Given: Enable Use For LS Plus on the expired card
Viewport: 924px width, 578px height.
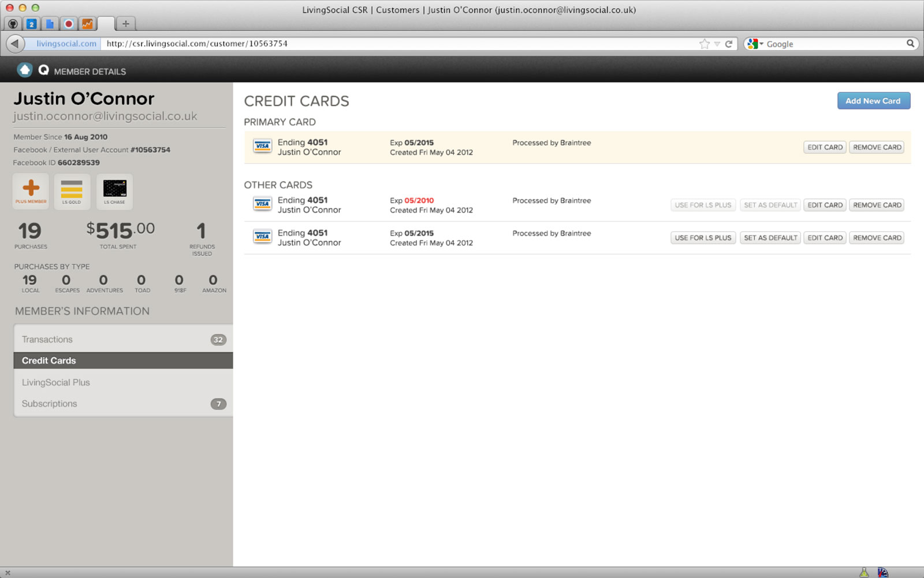Looking at the screenshot, I should [702, 205].
